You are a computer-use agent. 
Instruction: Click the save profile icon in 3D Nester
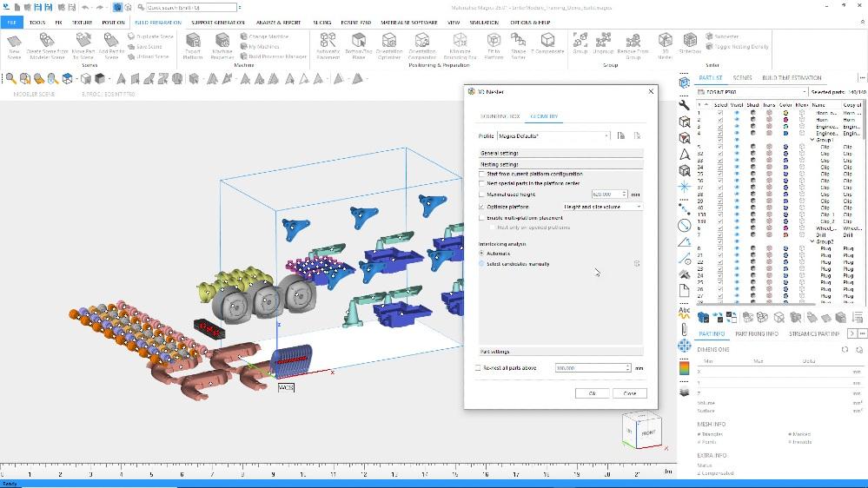click(x=621, y=135)
